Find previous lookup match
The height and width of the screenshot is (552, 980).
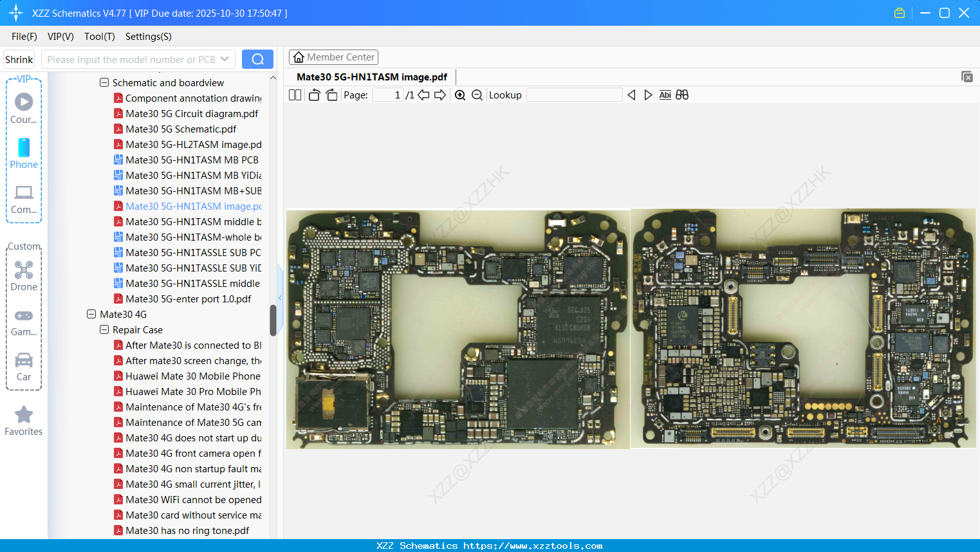631,95
